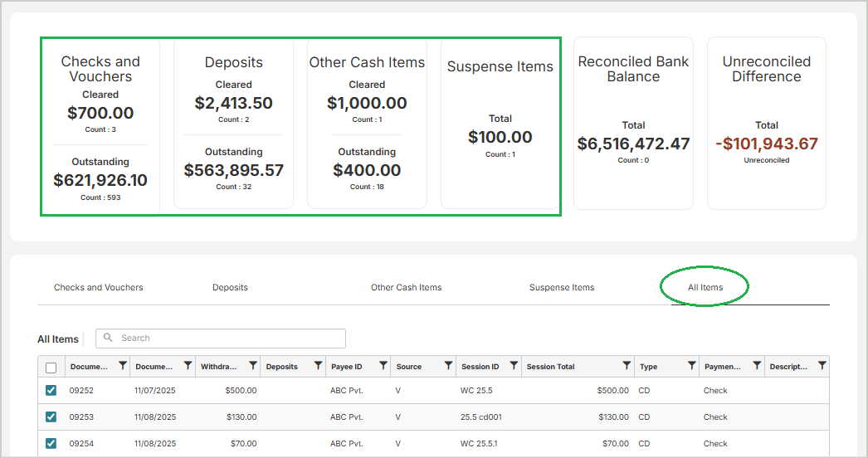The width and height of the screenshot is (868, 458).
Task: Filter the Source column
Action: (448, 366)
